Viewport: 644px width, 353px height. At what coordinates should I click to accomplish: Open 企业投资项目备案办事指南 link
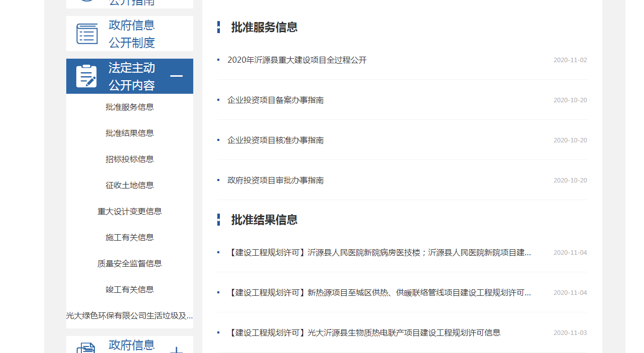click(x=275, y=100)
